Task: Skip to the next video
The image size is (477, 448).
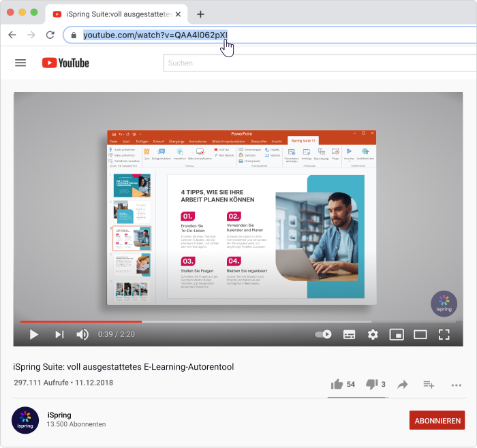Action: (x=59, y=334)
